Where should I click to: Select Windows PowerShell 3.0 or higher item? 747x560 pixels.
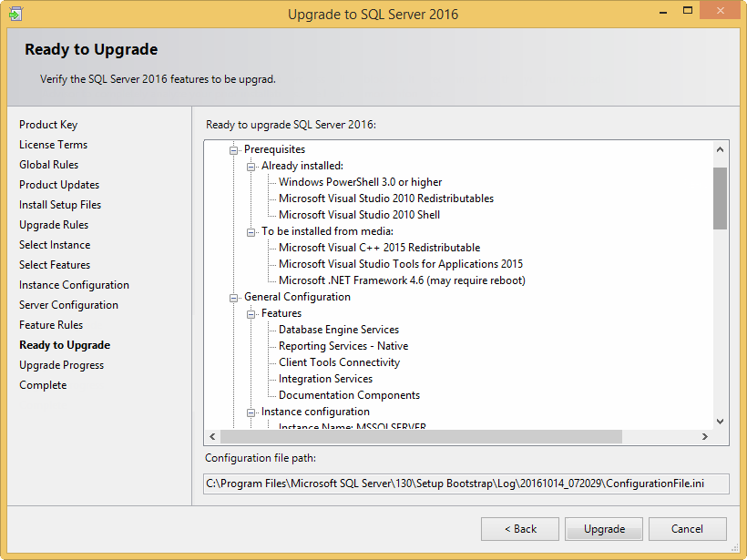tap(360, 182)
